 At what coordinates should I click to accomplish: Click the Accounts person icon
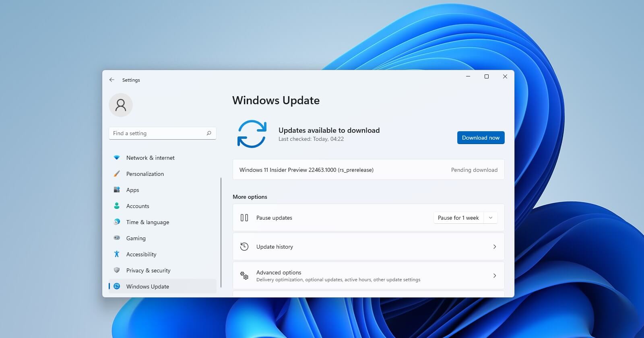(117, 206)
